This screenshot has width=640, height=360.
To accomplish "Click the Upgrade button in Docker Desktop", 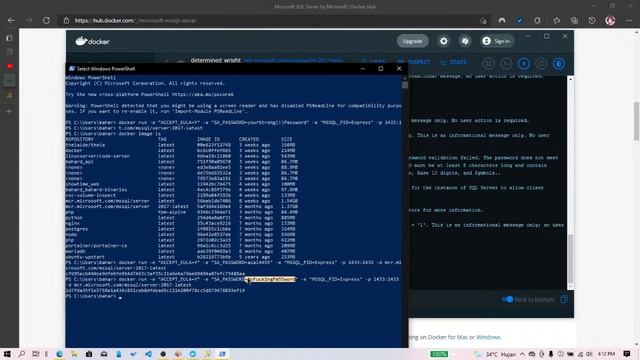I will [x=412, y=41].
